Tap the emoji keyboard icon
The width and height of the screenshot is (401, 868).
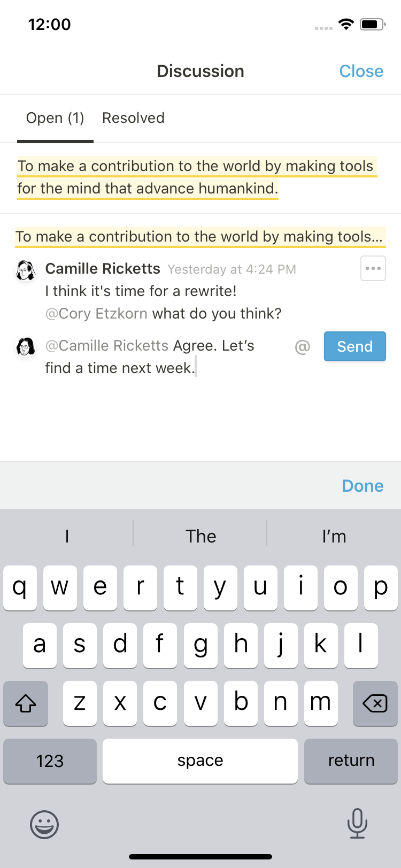tap(44, 824)
